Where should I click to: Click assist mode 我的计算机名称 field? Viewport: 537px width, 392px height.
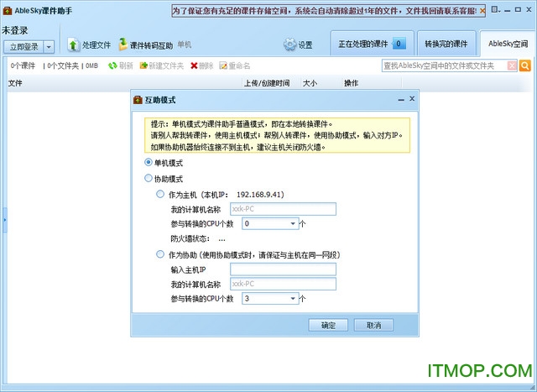point(283,284)
